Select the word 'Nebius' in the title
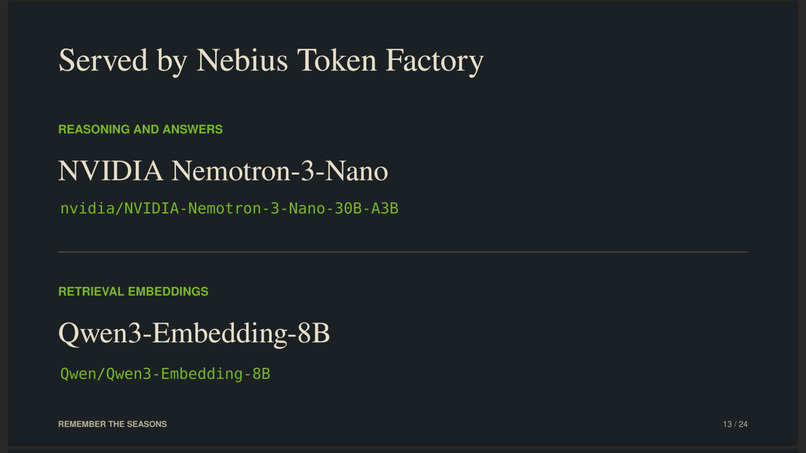Viewport: 806px width, 453px height. [x=242, y=60]
